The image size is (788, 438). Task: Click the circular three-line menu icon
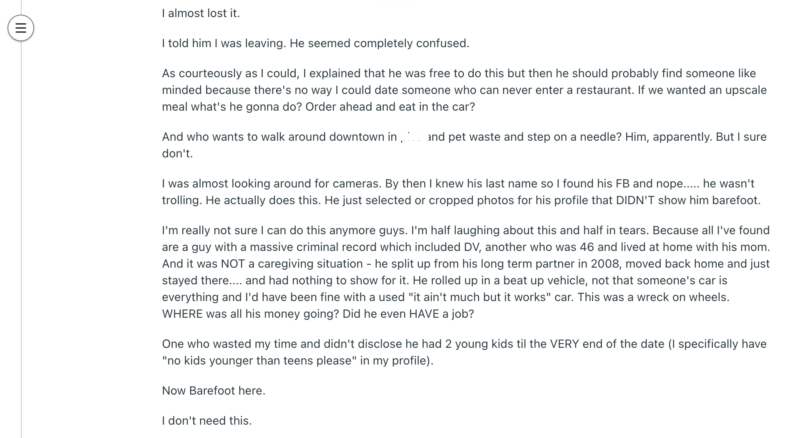[21, 28]
